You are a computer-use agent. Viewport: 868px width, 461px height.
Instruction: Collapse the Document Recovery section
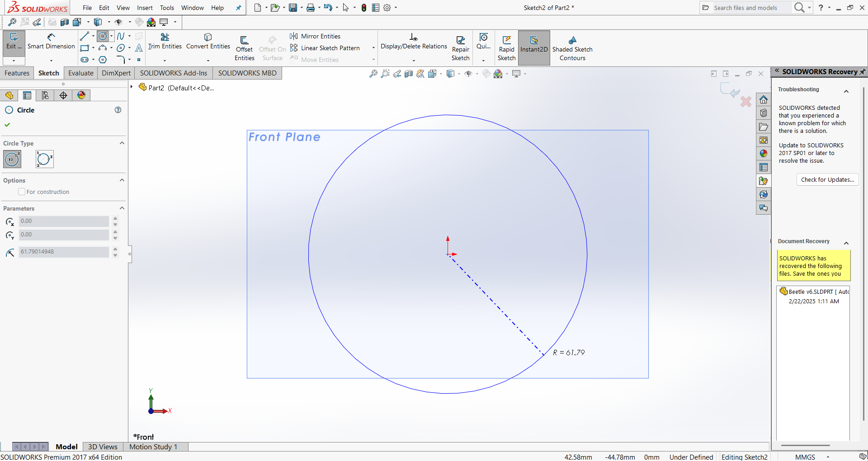click(x=846, y=243)
